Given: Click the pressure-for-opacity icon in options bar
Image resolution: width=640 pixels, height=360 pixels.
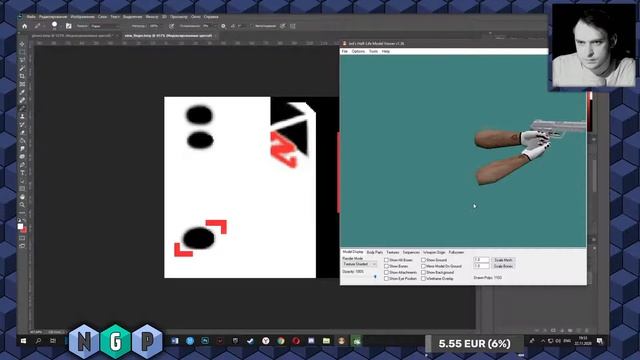Looking at the screenshot, I should (x=171, y=26).
